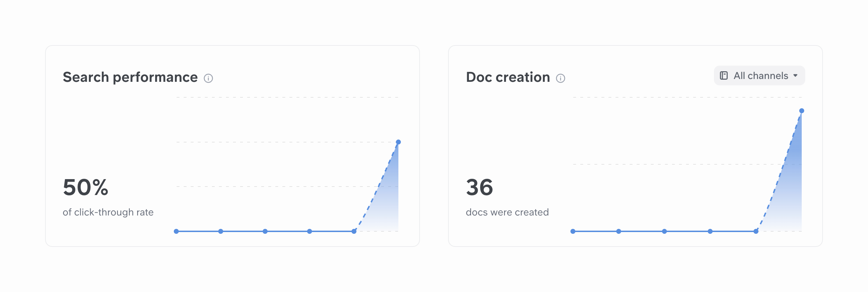
Task: Select the second data point on Doc creation chart
Action: tap(619, 231)
